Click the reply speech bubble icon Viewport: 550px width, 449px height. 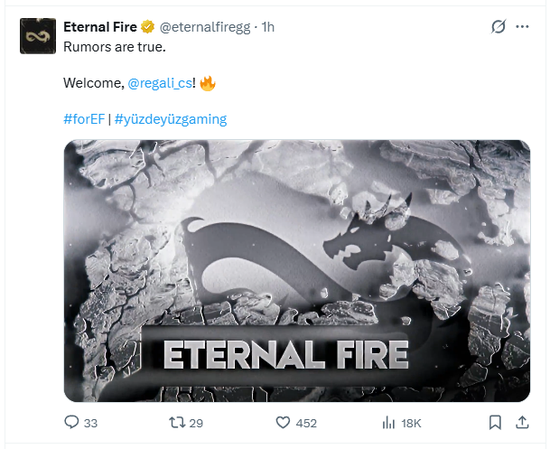72,422
